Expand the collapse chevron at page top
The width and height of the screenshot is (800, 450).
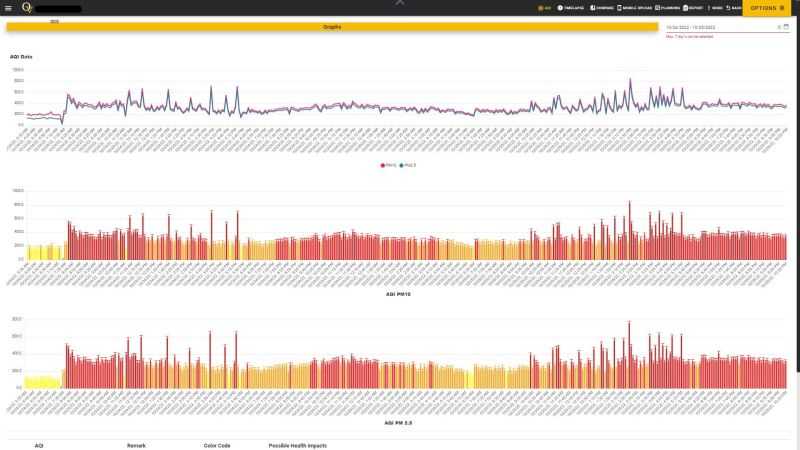400,3
